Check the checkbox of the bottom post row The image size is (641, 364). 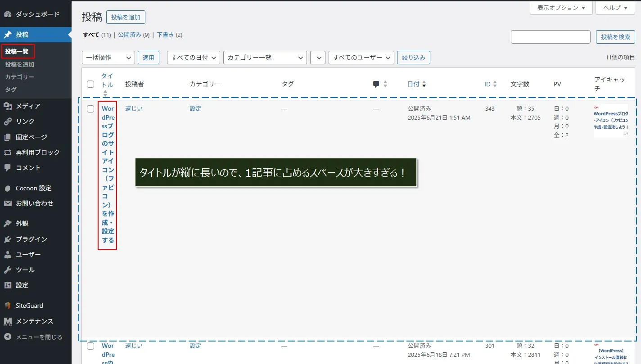coord(90,346)
